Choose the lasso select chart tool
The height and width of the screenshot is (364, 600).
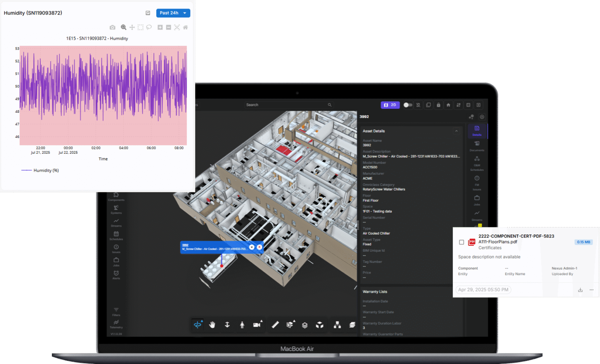tap(149, 27)
